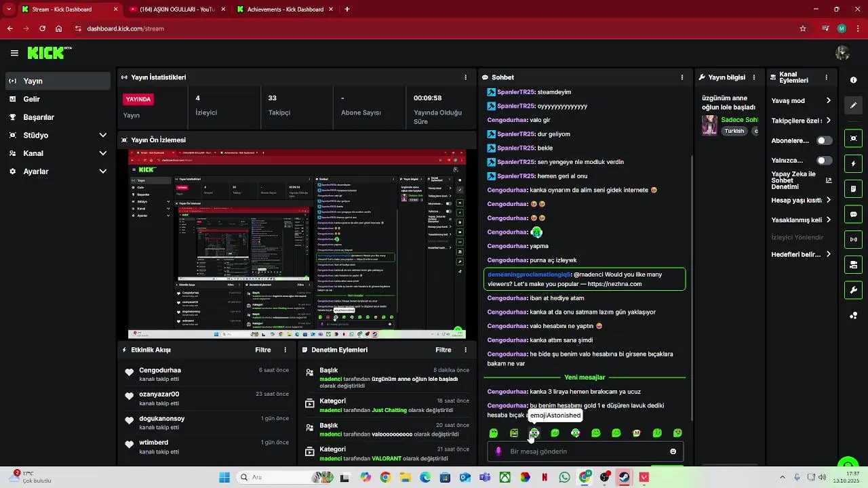Open Hesap yaşı kısıtlaması arrow
868x488 pixels.
coord(828,201)
